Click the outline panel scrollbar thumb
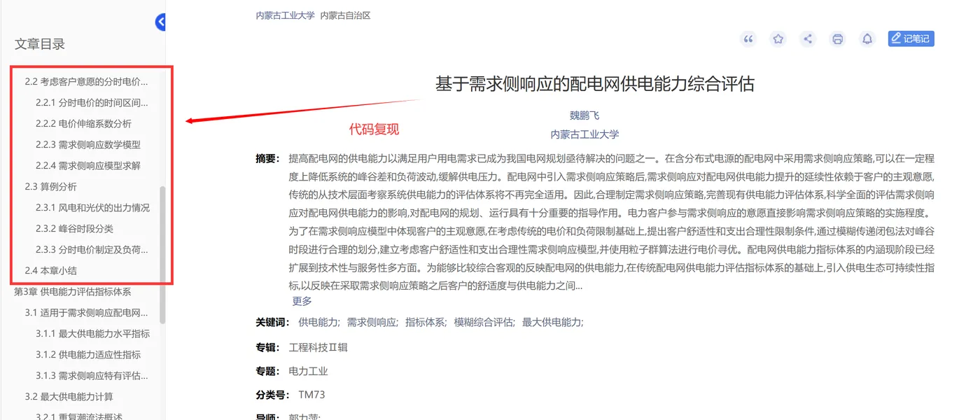This screenshot has width=980, height=420. coord(162,254)
